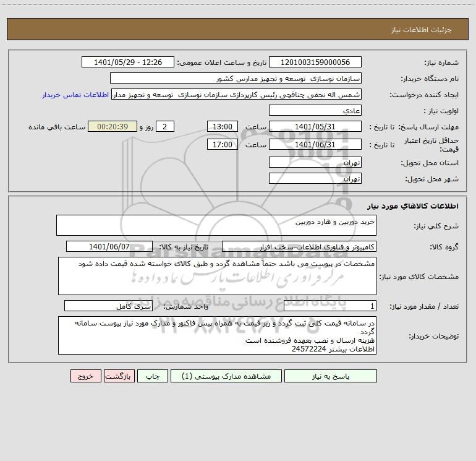Click the need date field 1401/06/07
The height and width of the screenshot is (461, 476).
pyautogui.click(x=109, y=246)
